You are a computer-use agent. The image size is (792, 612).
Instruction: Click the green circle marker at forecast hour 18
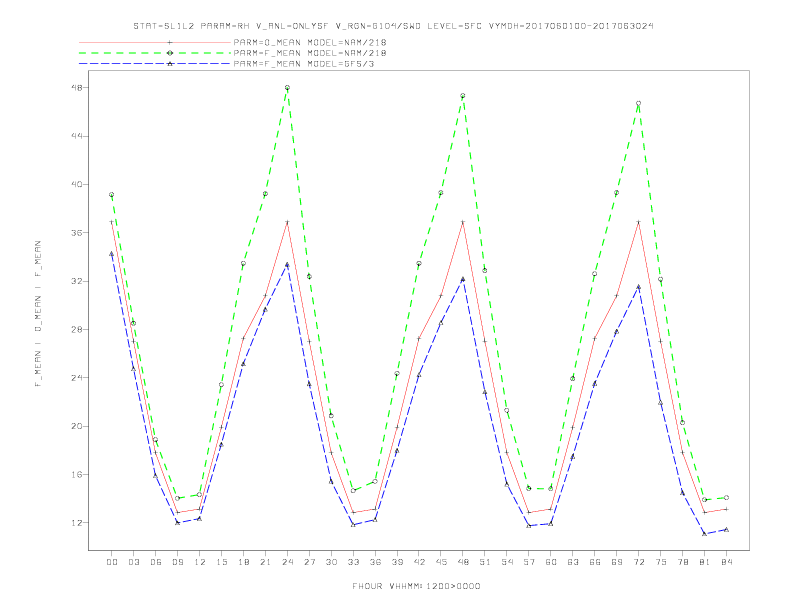(243, 264)
